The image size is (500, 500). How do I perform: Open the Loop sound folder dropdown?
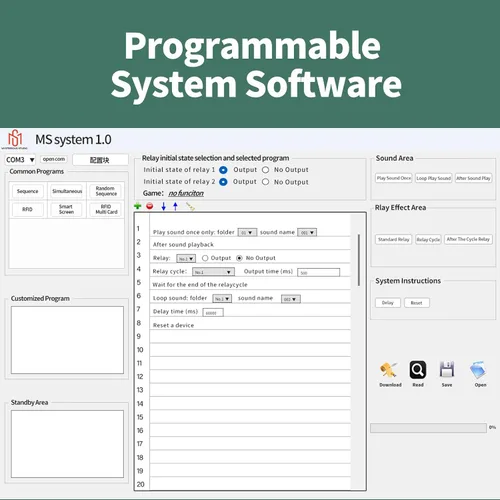point(222,299)
